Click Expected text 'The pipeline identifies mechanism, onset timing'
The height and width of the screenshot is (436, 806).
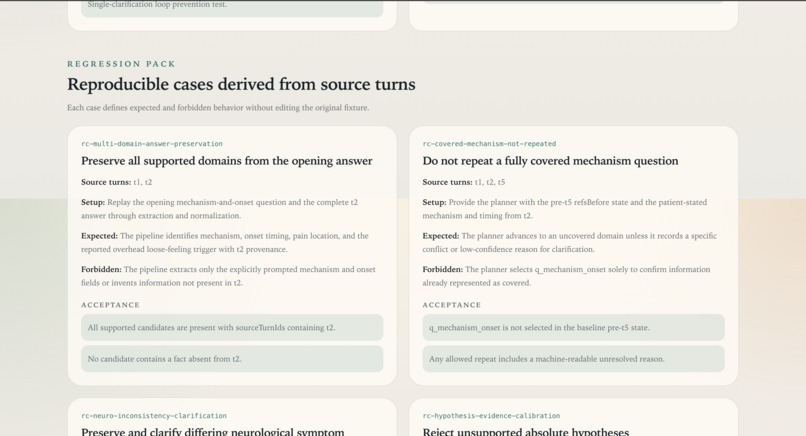click(225, 242)
